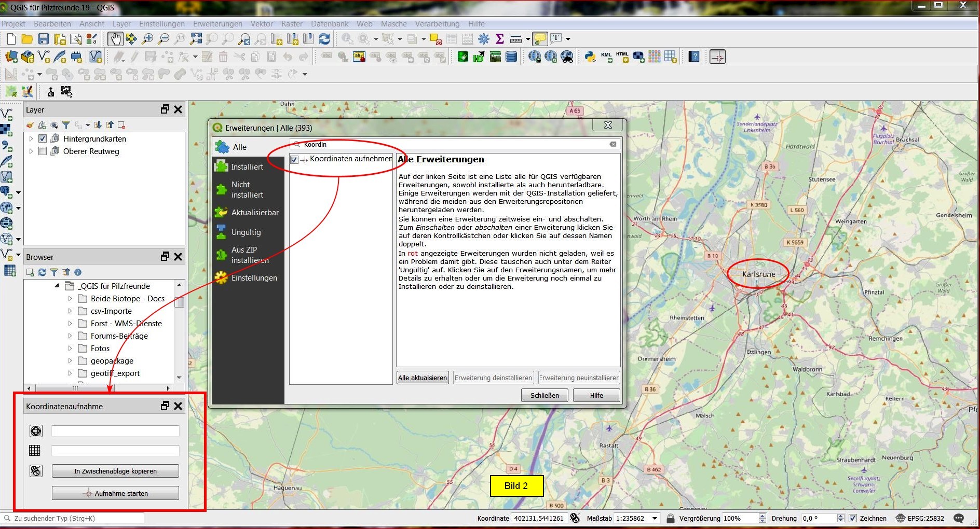The width and height of the screenshot is (980, 529).
Task: Click the Coordinate Capture crosshair toolbar icon
Action: [717, 57]
